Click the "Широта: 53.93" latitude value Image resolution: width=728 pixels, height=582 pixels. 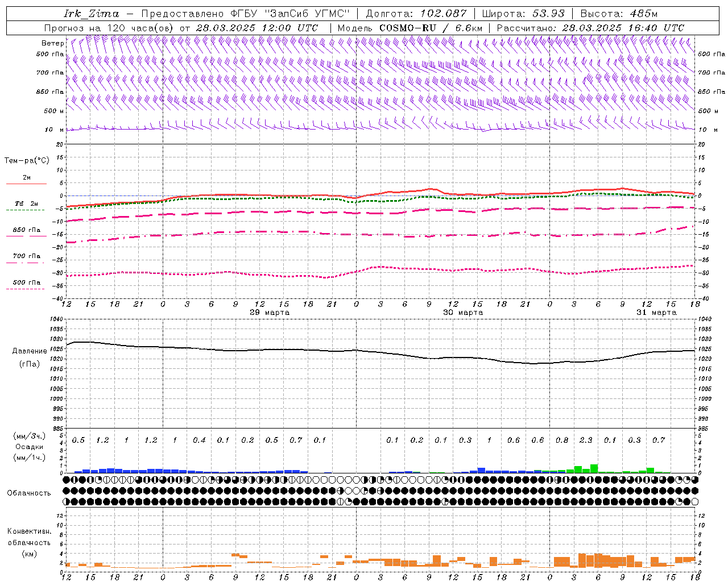coord(523,14)
